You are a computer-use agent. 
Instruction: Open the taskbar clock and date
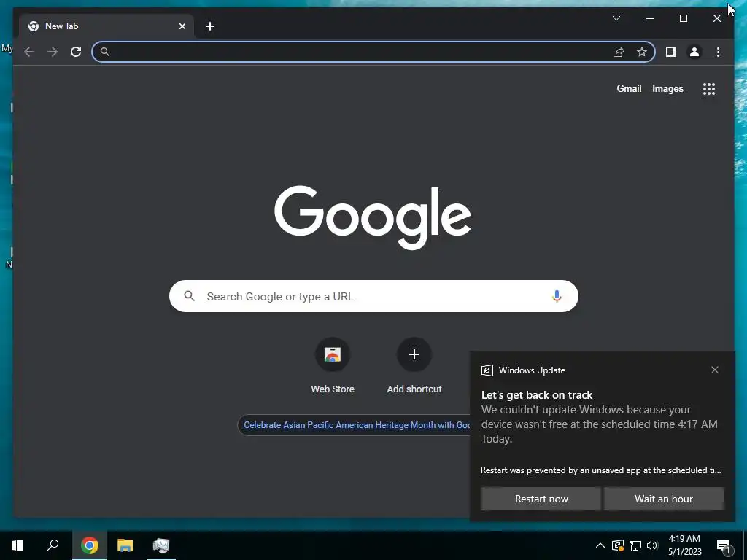point(684,545)
